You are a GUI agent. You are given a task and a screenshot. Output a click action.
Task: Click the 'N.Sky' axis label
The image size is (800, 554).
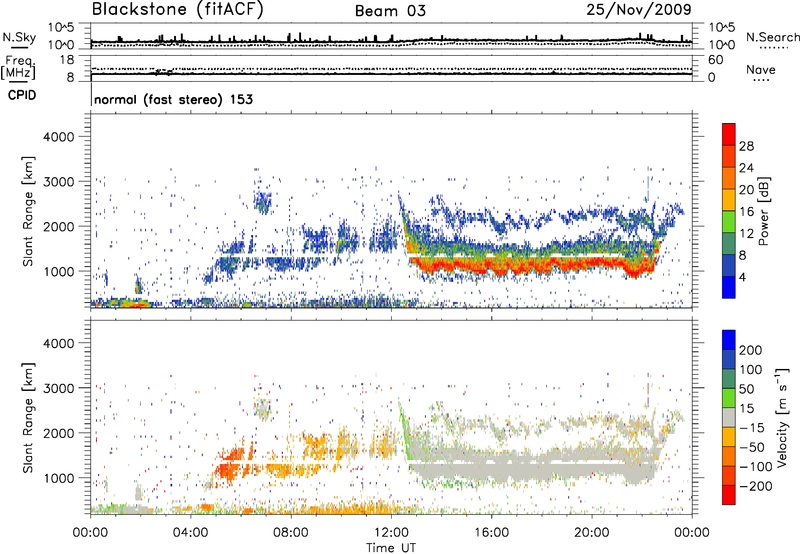coord(19,37)
